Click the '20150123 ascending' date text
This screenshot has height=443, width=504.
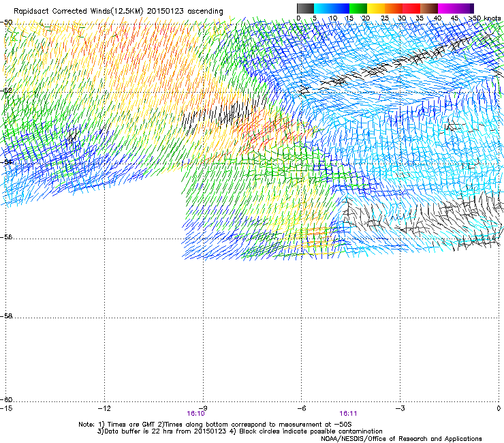185,12
